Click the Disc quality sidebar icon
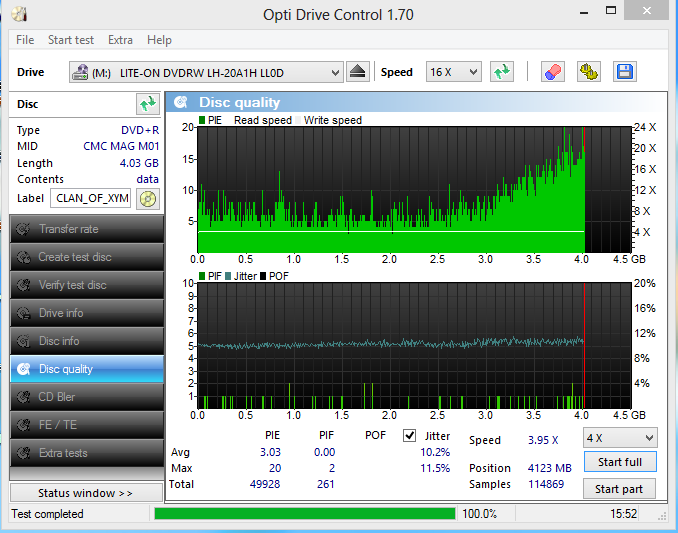 [23, 369]
